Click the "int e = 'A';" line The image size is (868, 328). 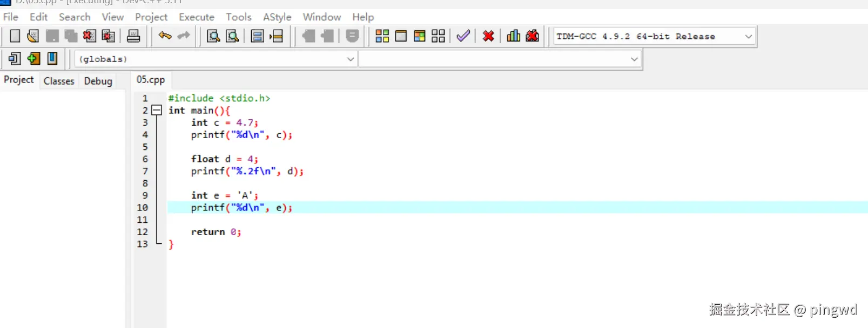click(225, 195)
